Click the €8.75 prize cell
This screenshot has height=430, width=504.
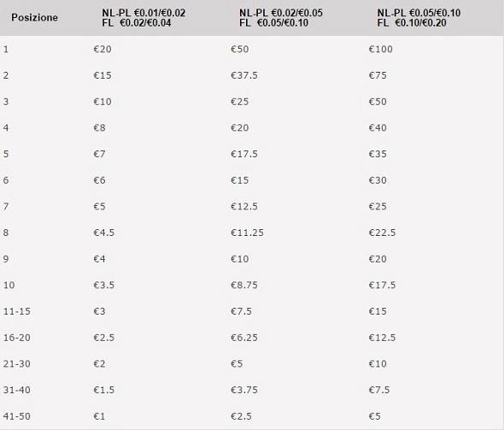(x=244, y=285)
